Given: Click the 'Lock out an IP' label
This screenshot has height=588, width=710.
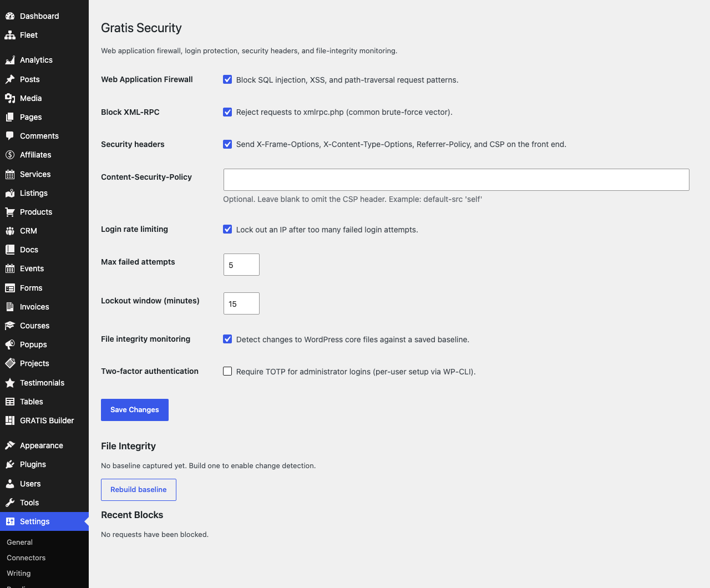Looking at the screenshot, I should pyautogui.click(x=327, y=230).
